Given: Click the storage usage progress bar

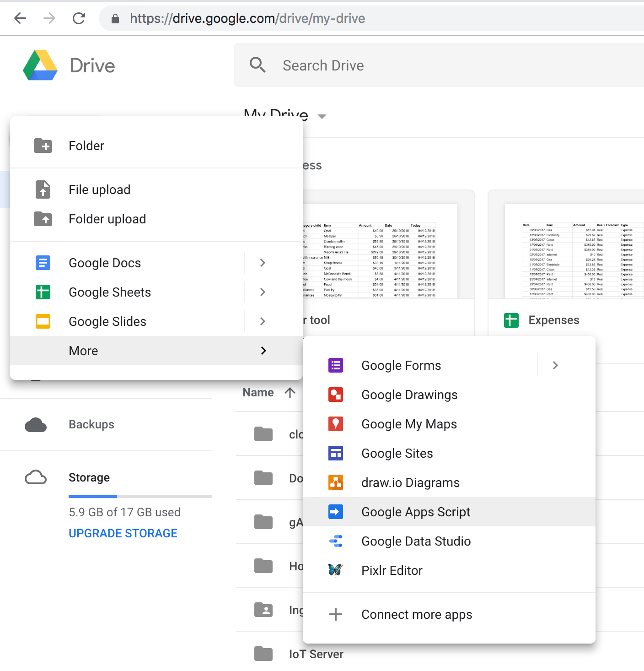Looking at the screenshot, I should 140,496.
